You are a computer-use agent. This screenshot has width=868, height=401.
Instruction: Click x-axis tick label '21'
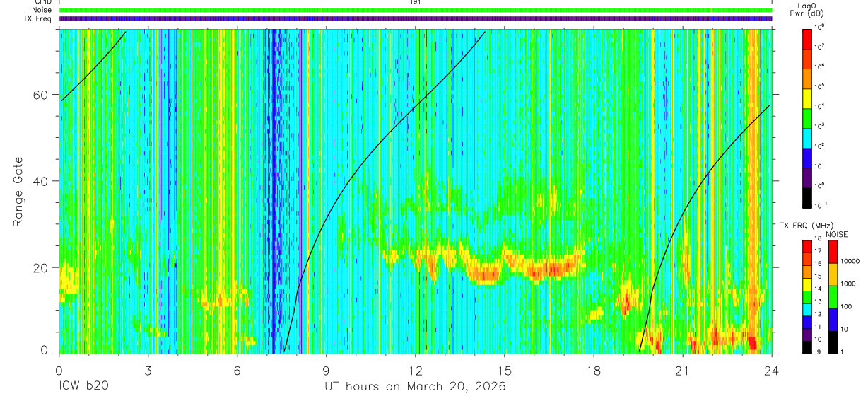tap(683, 371)
